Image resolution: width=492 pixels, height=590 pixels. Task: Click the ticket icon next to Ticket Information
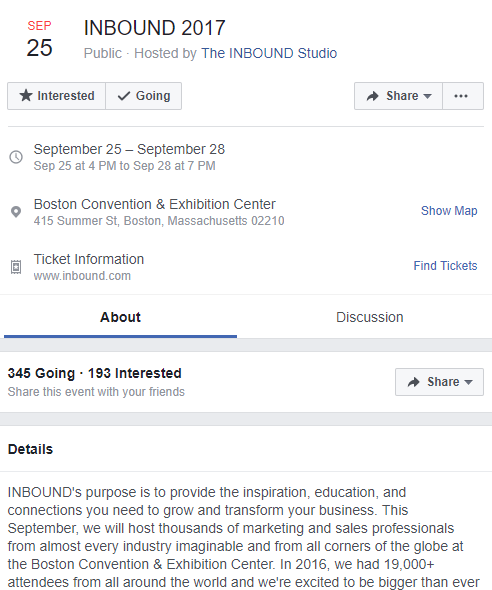click(x=16, y=267)
